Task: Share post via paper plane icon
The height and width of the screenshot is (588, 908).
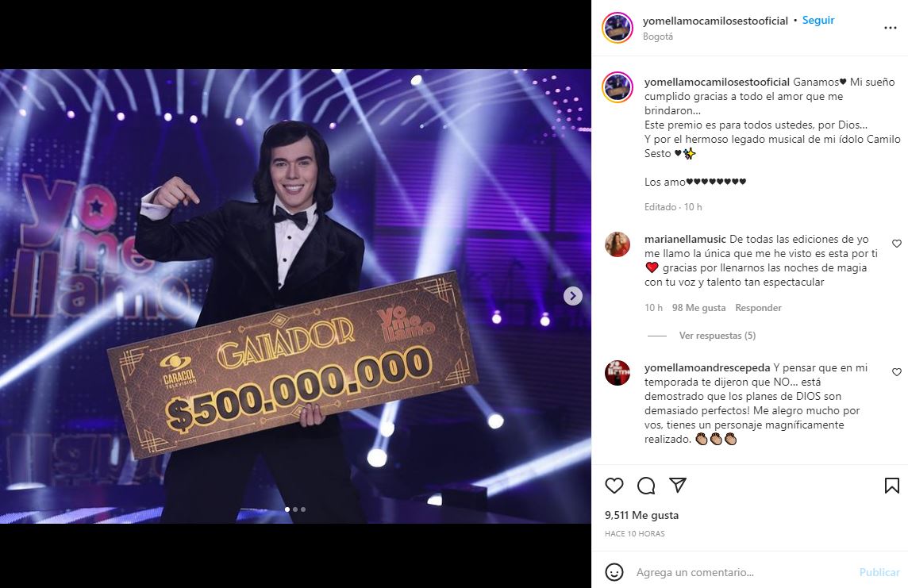Action: [678, 485]
